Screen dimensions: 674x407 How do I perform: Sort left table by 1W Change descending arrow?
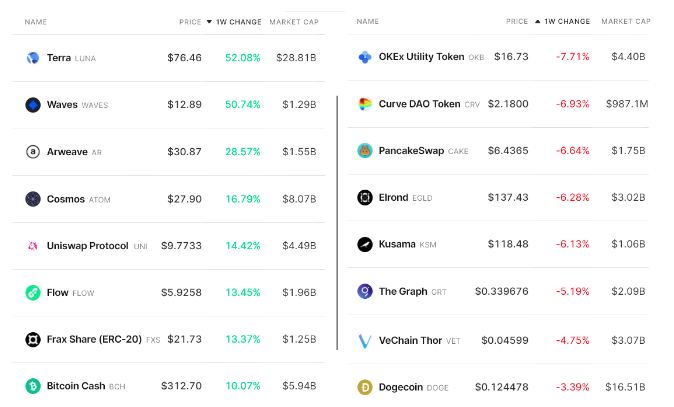coord(209,21)
